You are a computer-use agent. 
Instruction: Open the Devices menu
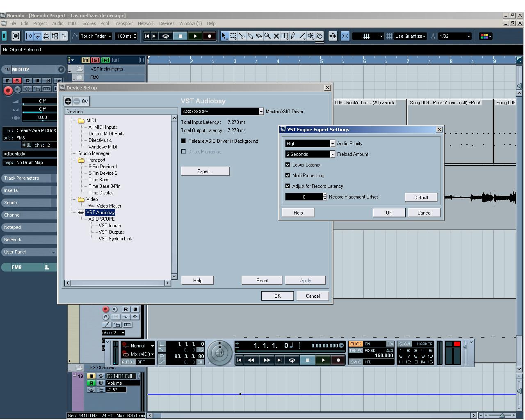click(167, 23)
